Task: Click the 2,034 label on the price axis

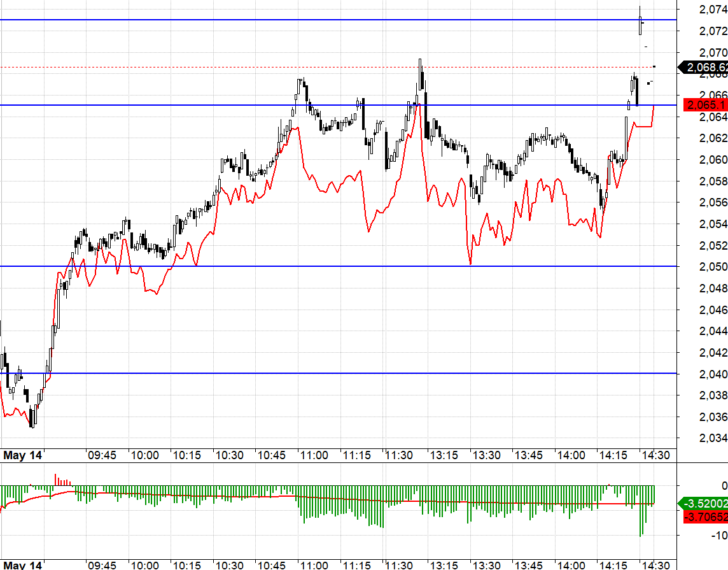Action: pos(713,438)
